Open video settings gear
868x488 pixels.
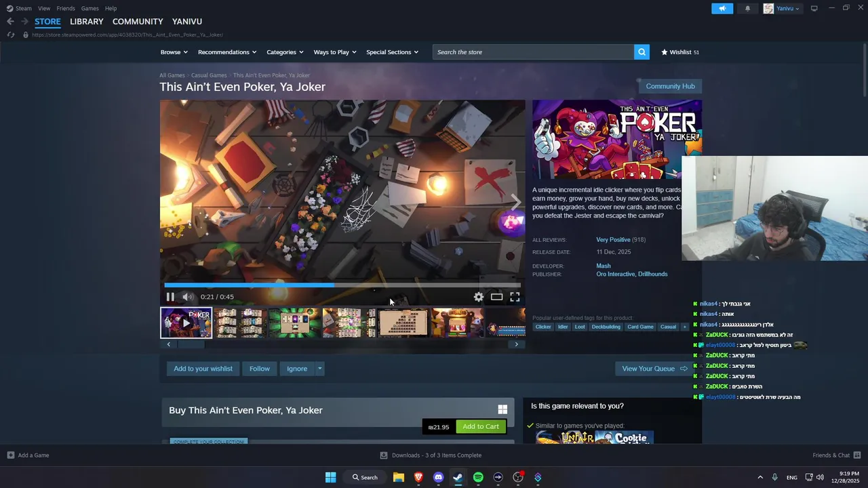pos(479,297)
